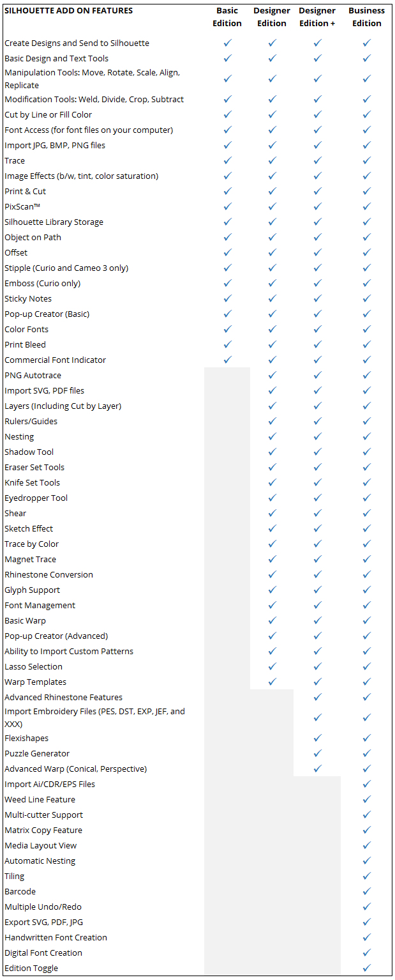Click Designer Edition checkmark for Nesting
Image resolution: width=395 pixels, height=980 pixels.
point(272,436)
